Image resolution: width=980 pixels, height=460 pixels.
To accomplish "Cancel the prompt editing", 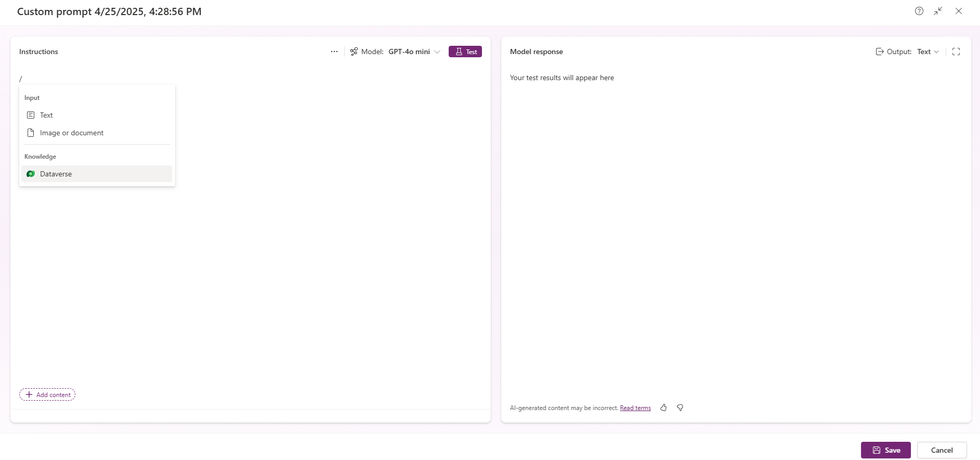I will [942, 450].
